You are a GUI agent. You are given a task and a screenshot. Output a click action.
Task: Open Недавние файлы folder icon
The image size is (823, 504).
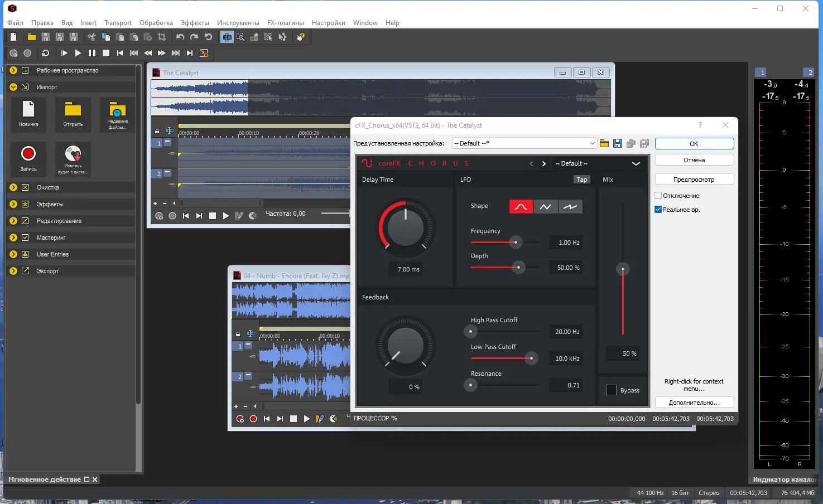pos(117,110)
